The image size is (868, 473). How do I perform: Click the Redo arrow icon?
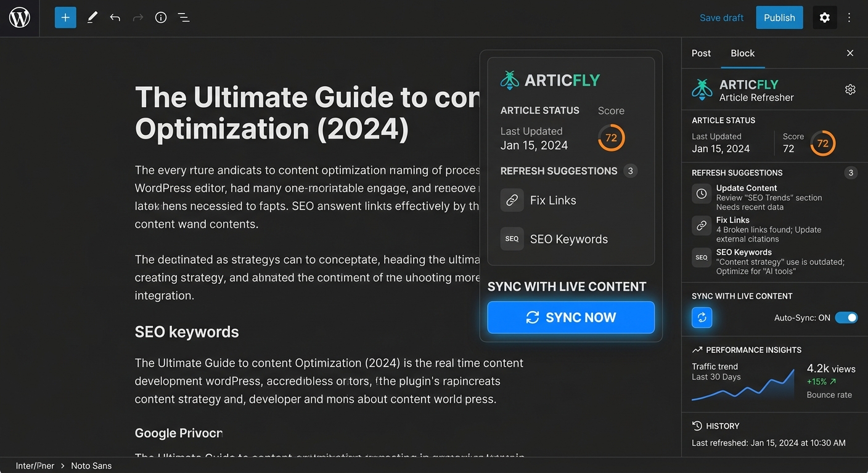tap(137, 17)
